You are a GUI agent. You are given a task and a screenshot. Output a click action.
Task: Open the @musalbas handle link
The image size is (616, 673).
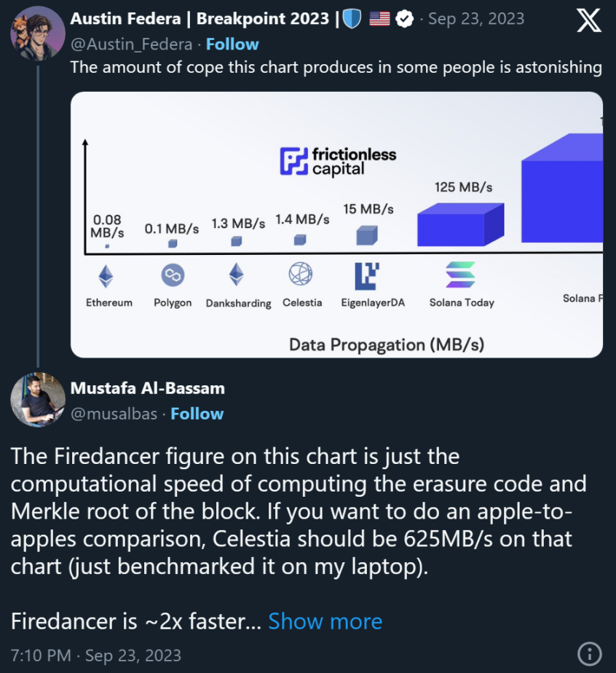click(116, 414)
